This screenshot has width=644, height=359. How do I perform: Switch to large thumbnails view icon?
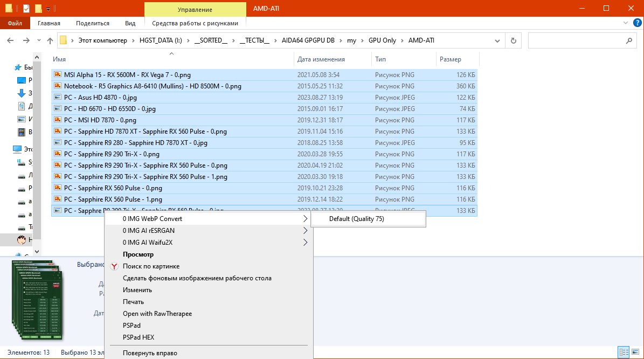(x=635, y=352)
